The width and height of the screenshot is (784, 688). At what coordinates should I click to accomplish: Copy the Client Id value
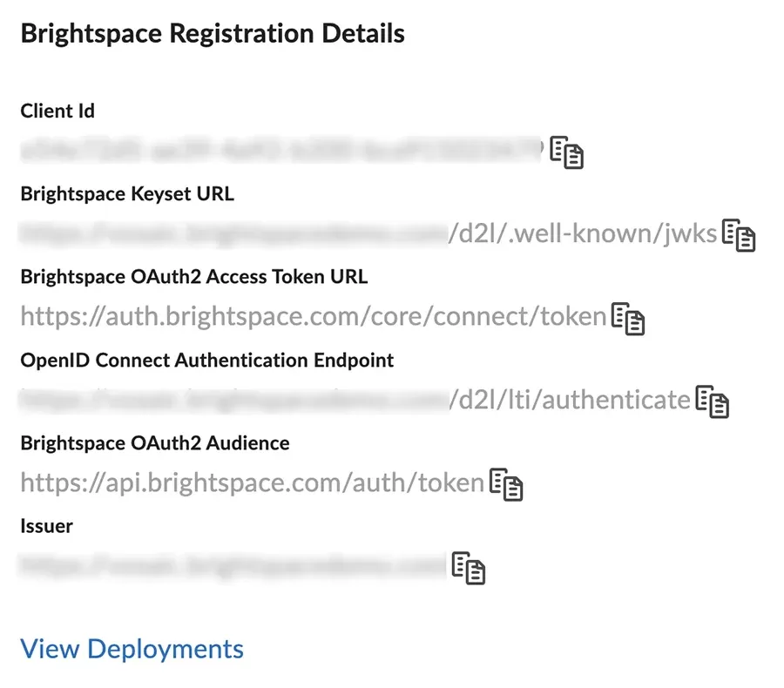tap(566, 152)
